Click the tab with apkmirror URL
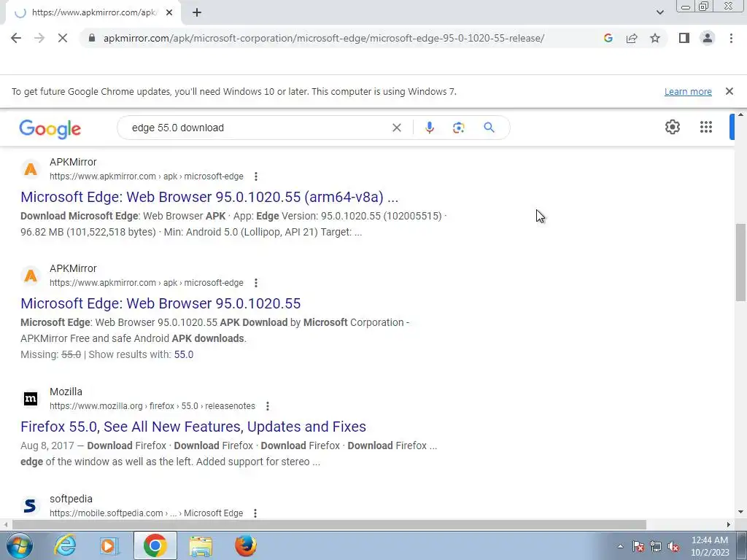 [93, 13]
